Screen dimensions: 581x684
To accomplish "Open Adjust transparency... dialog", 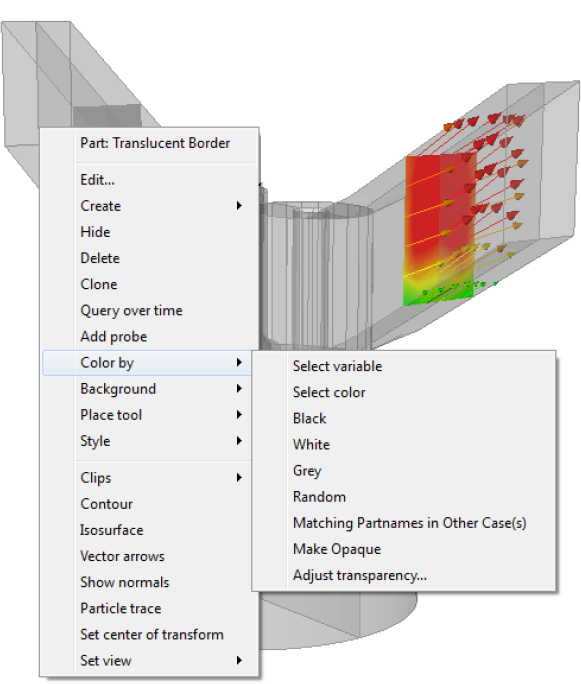I will click(360, 575).
